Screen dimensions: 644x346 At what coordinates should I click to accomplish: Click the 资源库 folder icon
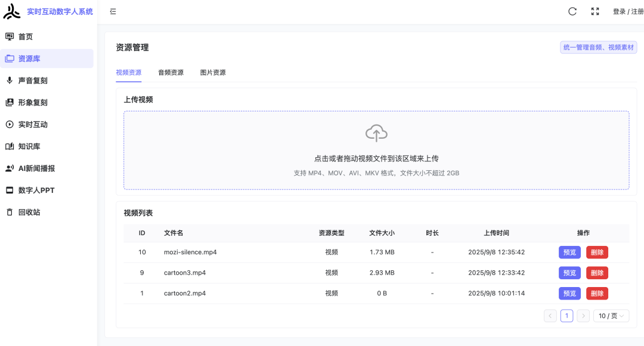point(10,58)
